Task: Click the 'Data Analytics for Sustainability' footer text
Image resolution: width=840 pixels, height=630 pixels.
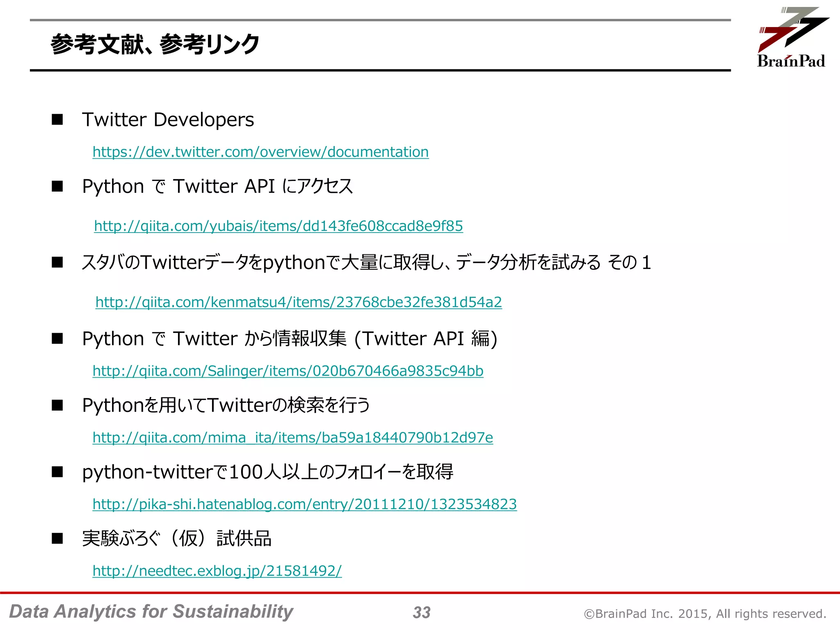Action: (x=151, y=612)
